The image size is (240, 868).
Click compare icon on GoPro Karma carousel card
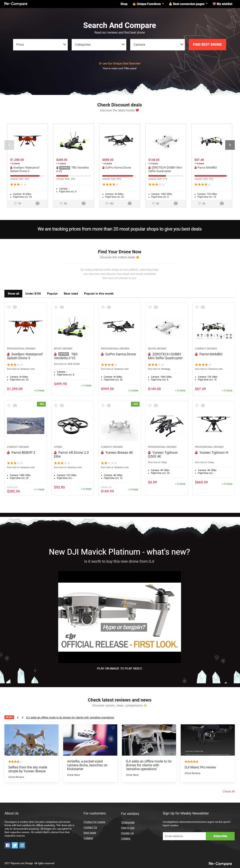[x=130, y=203]
